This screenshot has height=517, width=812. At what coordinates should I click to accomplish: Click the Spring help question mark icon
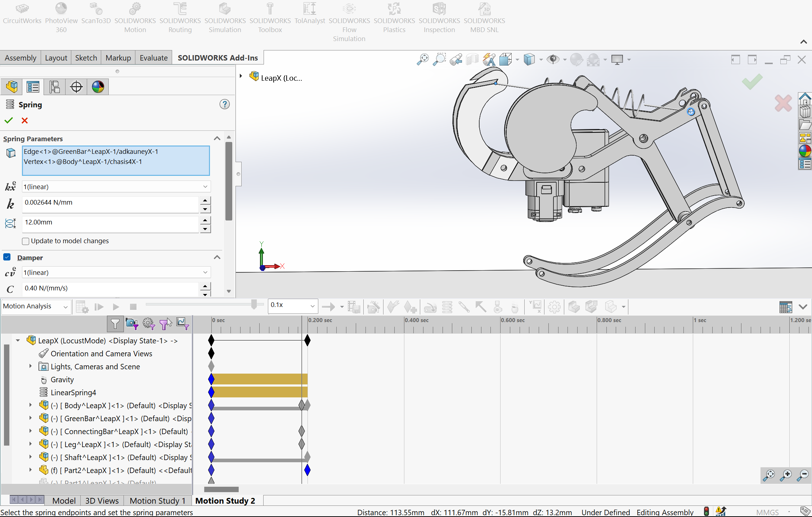(x=224, y=104)
